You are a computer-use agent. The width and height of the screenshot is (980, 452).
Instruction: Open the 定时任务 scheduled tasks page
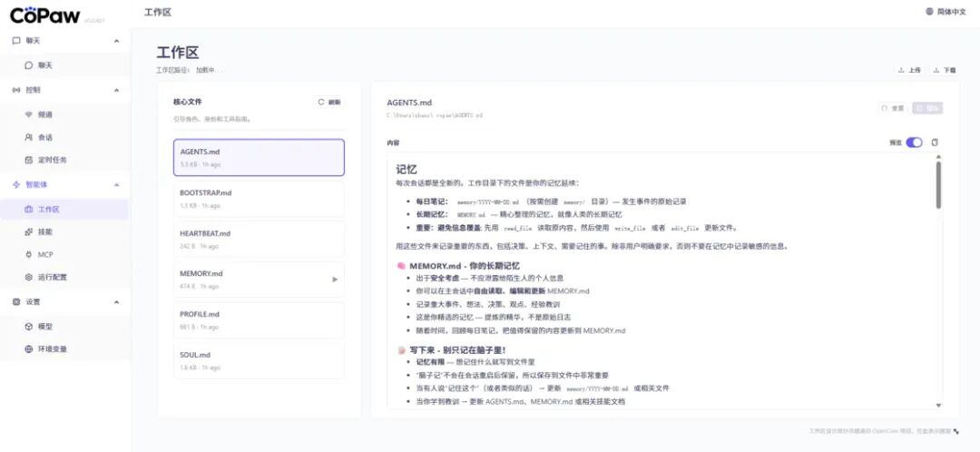pyautogui.click(x=65, y=160)
